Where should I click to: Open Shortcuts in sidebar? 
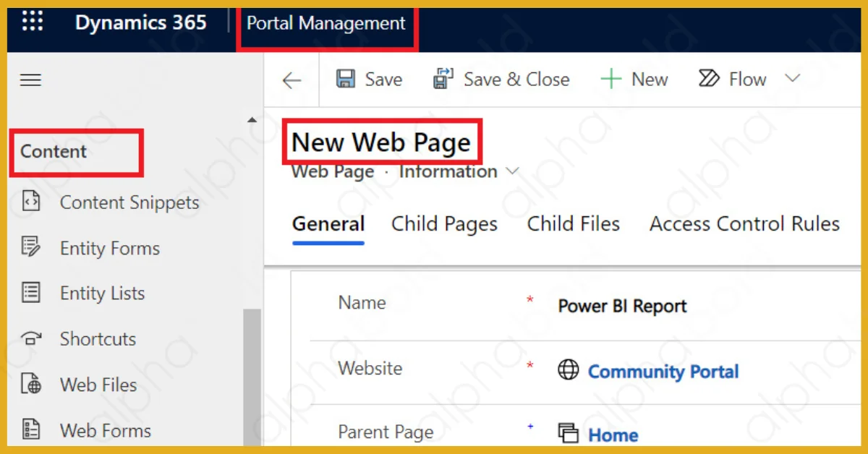tap(98, 339)
